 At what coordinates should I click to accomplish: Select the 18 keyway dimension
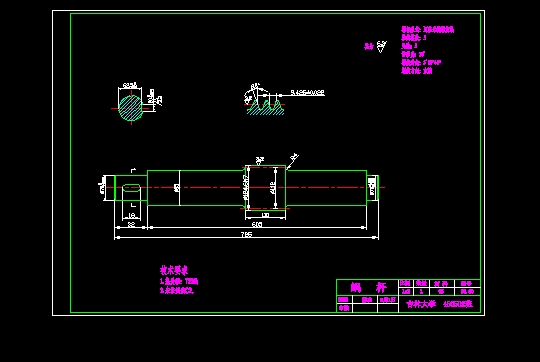tap(132, 216)
